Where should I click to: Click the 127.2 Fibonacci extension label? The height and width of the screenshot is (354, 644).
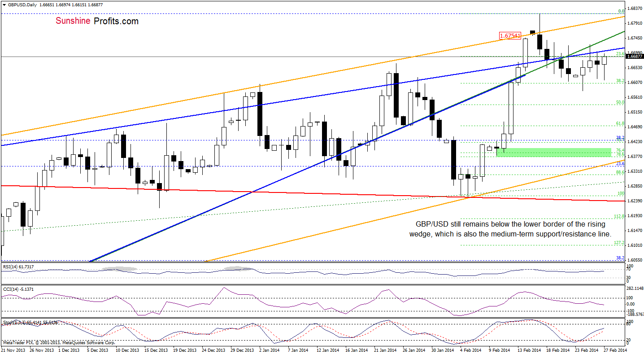[619, 242]
